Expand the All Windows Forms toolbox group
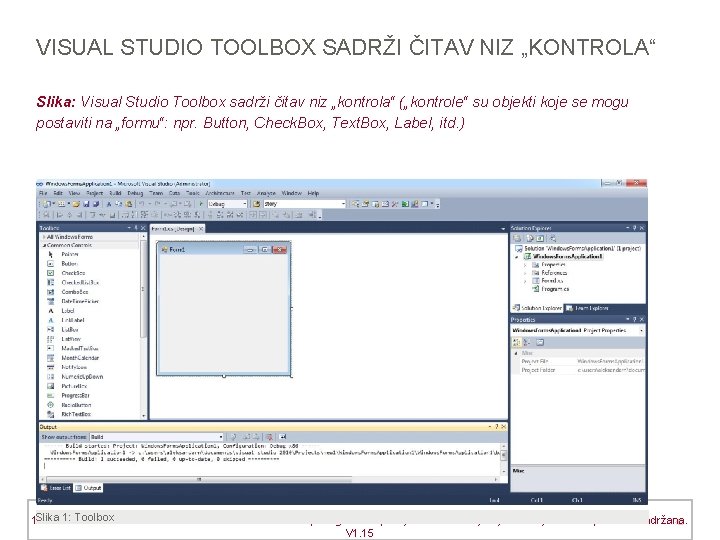 pos(45,237)
